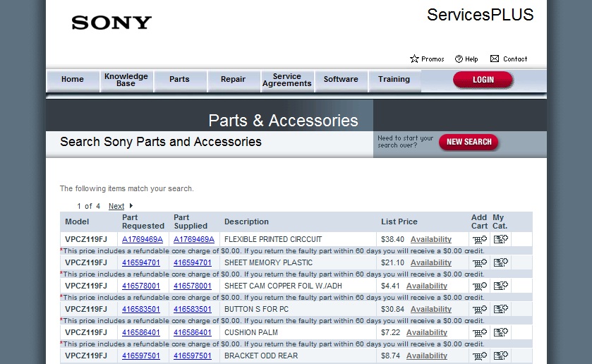Screen dimensions: 592x364
Task: Open the Help link text
Action: click(x=471, y=59)
